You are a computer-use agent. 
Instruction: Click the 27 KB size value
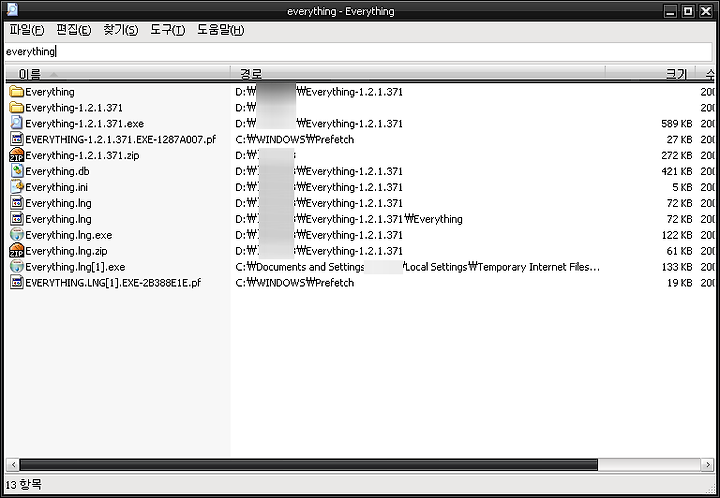click(x=679, y=140)
